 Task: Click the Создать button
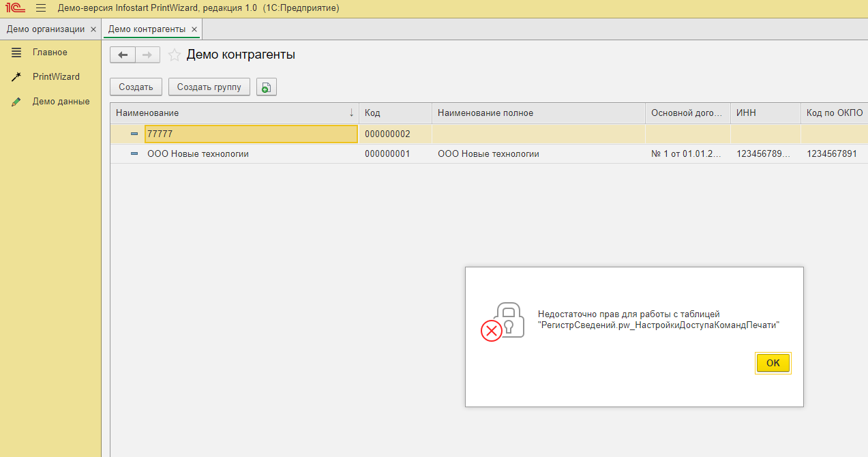tap(136, 87)
